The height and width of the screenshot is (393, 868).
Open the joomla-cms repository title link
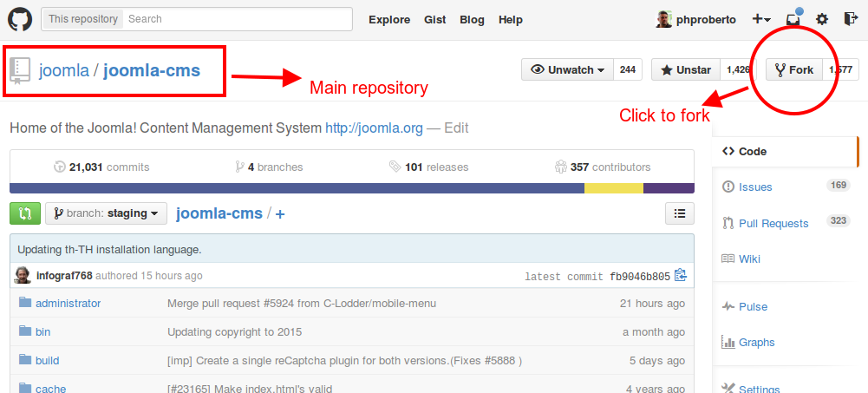pyautogui.click(x=152, y=71)
